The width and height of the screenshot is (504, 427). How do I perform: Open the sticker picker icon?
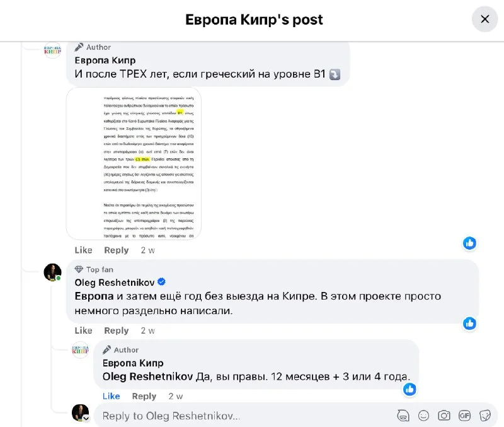pyautogui.click(x=485, y=416)
